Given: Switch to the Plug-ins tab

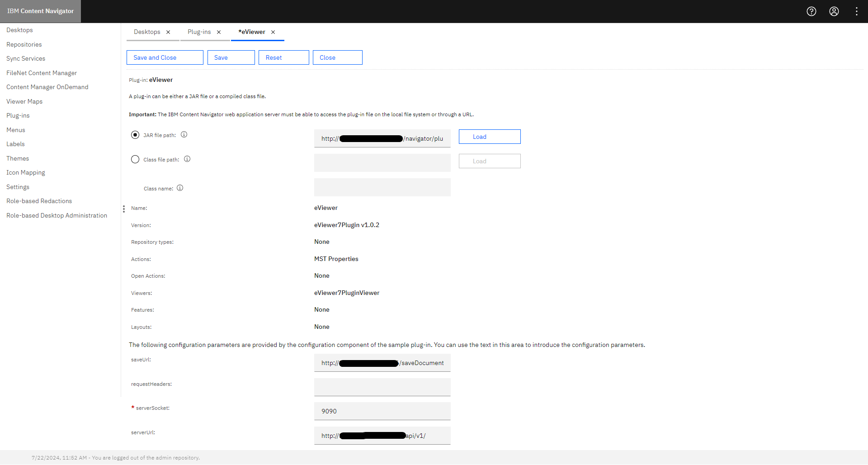Looking at the screenshot, I should (199, 32).
